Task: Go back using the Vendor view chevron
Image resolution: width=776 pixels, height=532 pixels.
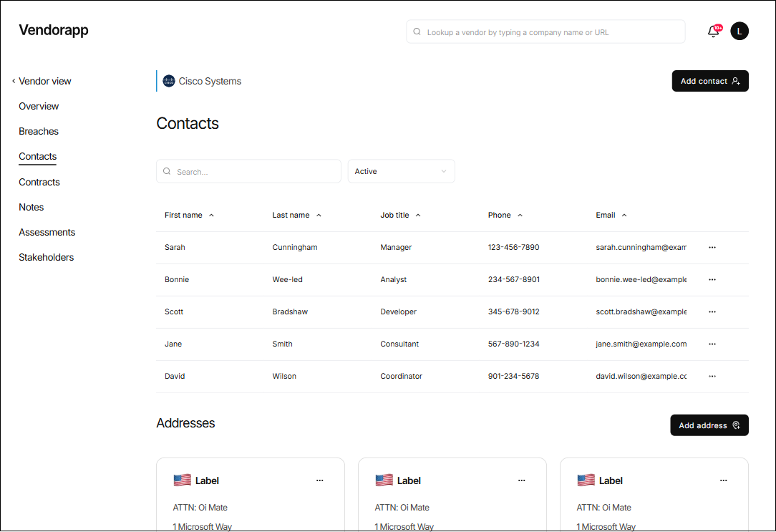Action: point(14,81)
